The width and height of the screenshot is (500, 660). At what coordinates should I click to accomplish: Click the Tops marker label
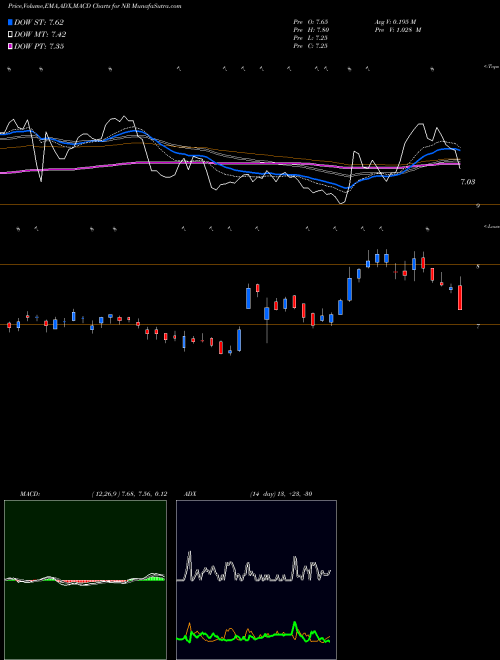pos(491,67)
